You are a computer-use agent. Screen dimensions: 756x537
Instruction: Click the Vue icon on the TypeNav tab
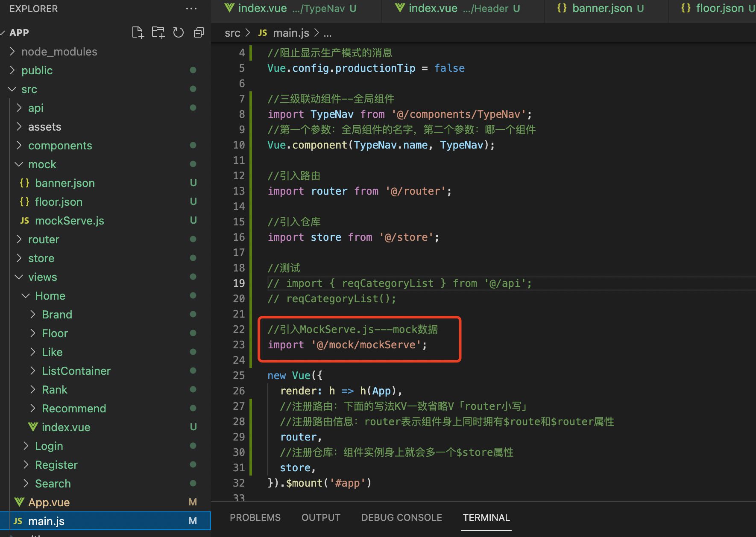(229, 8)
